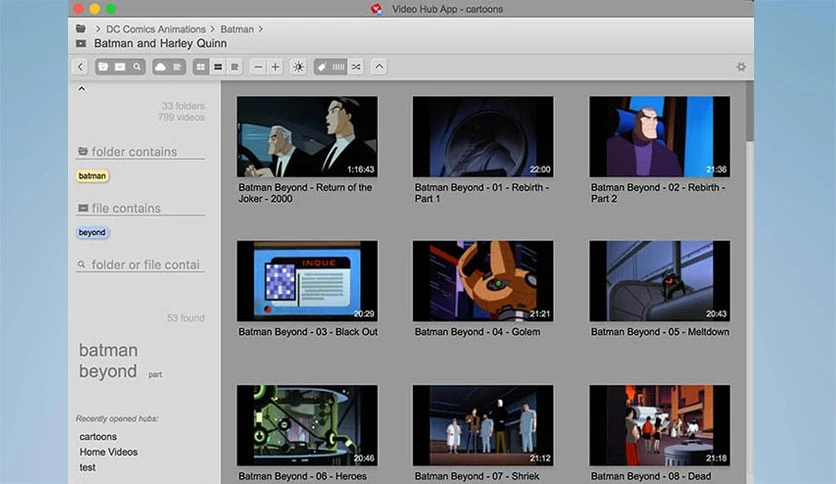This screenshot has height=484, width=836.
Task: Open Batman Beyond 01 Rebirth Part 1 thumbnail
Action: click(483, 136)
